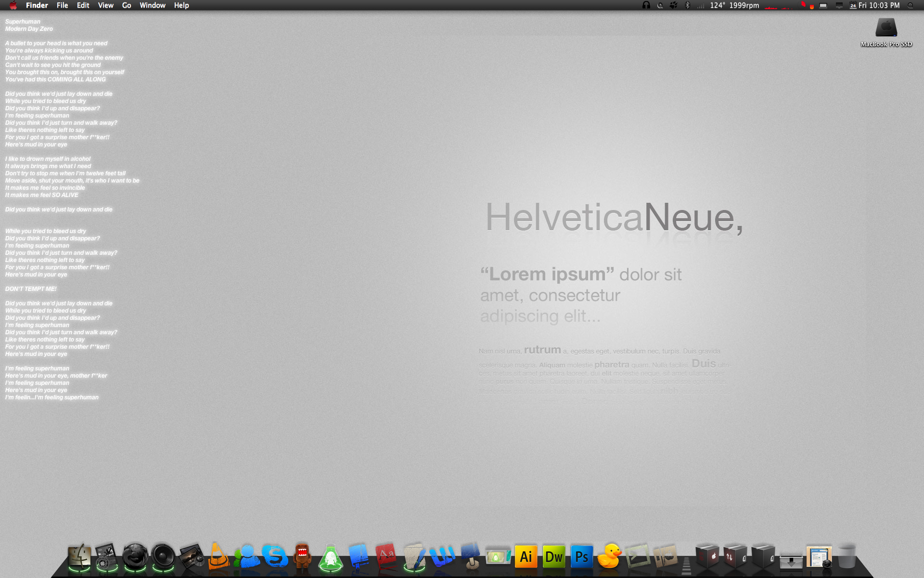The width and height of the screenshot is (924, 578).
Task: Click the Domo monster dock icon
Action: pyautogui.click(x=302, y=557)
